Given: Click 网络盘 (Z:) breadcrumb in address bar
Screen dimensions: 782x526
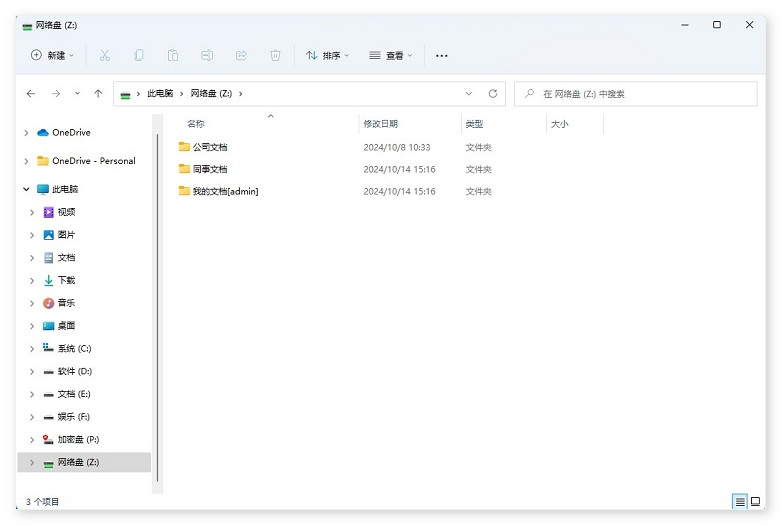Looking at the screenshot, I should (x=211, y=94).
